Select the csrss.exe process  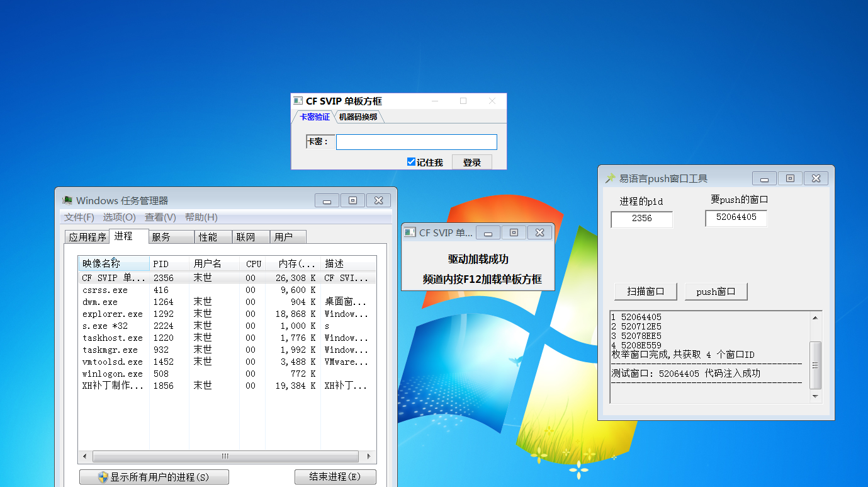coord(105,290)
